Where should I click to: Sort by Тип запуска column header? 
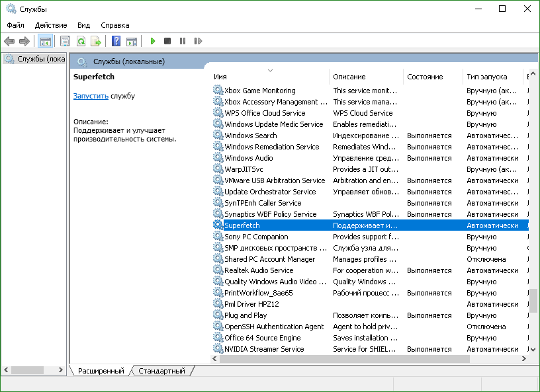pyautogui.click(x=486, y=77)
